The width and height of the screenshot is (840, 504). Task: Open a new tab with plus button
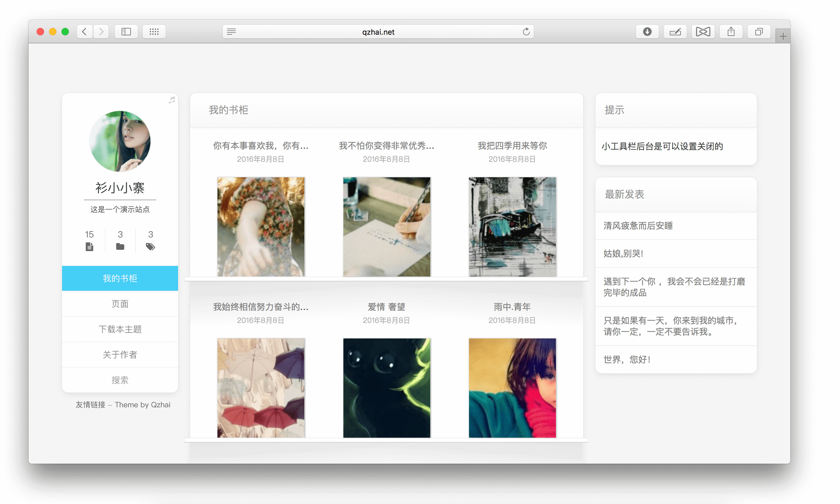coord(783,36)
